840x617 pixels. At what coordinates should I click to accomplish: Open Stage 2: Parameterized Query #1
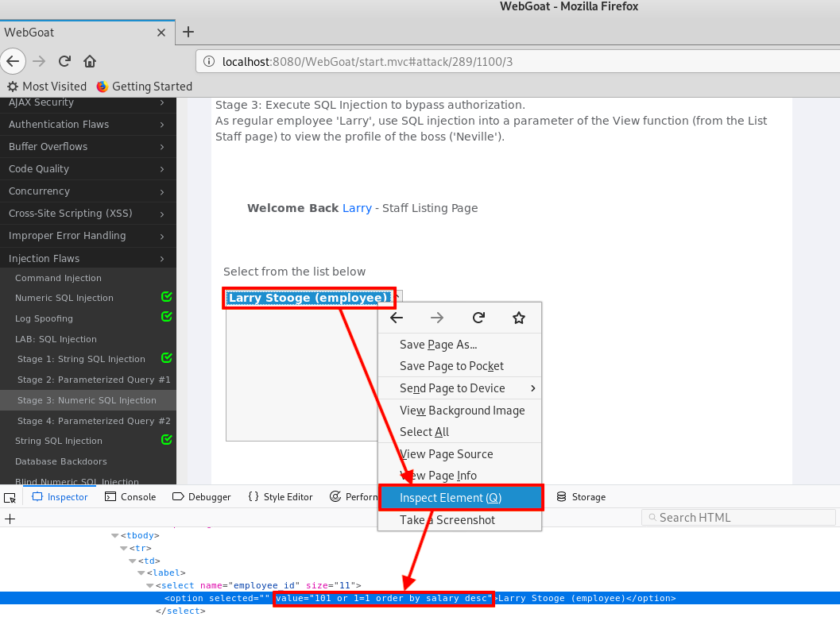pos(94,380)
